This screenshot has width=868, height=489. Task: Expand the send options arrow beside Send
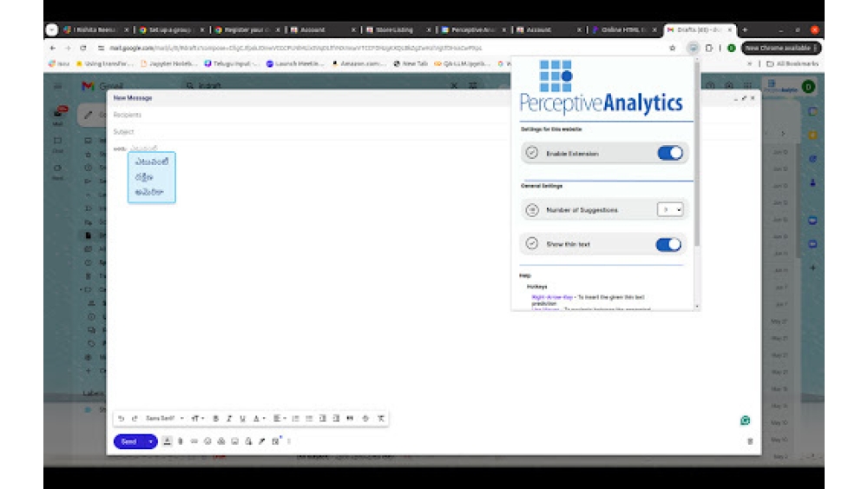[x=151, y=441]
